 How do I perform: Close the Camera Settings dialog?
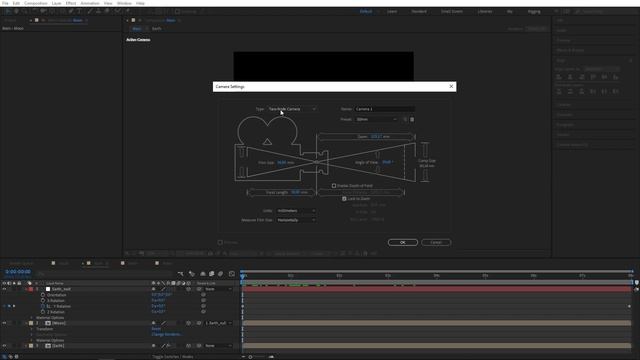pyautogui.click(x=451, y=87)
